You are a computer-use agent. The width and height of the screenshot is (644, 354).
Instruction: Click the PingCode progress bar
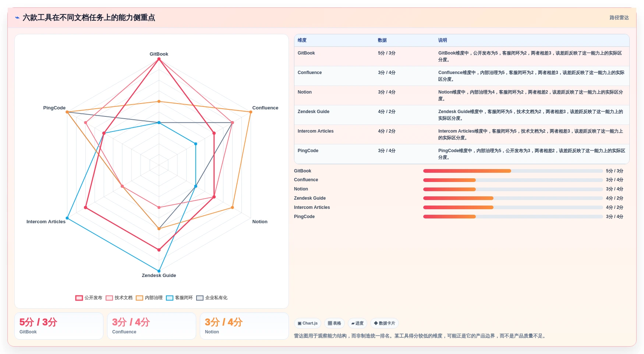(x=513, y=217)
